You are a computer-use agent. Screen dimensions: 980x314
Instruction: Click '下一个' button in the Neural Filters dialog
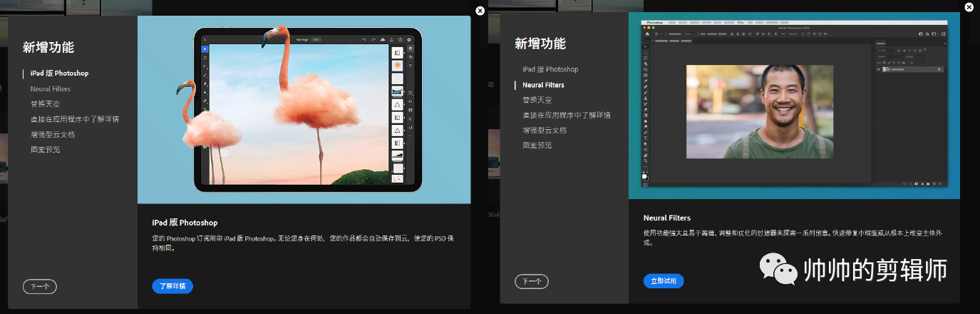tap(532, 281)
